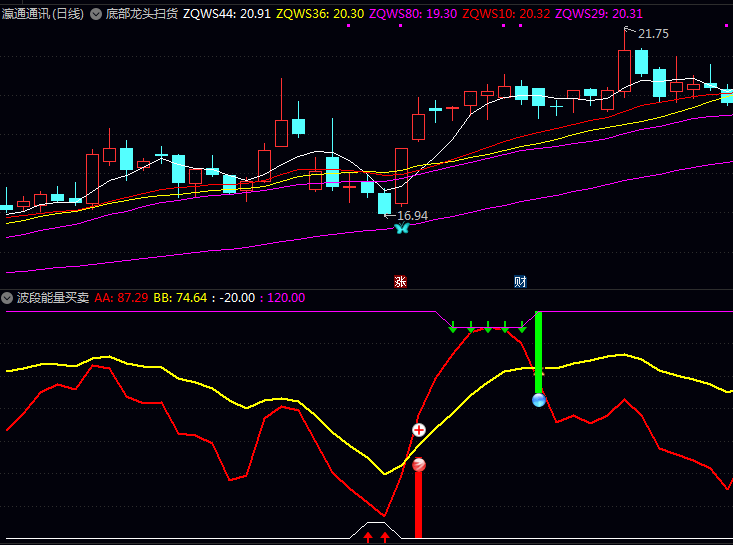Viewport: 733px width, 545px height.
Task: Select the ZQWS29: 20.31 value
Action: click(599, 14)
